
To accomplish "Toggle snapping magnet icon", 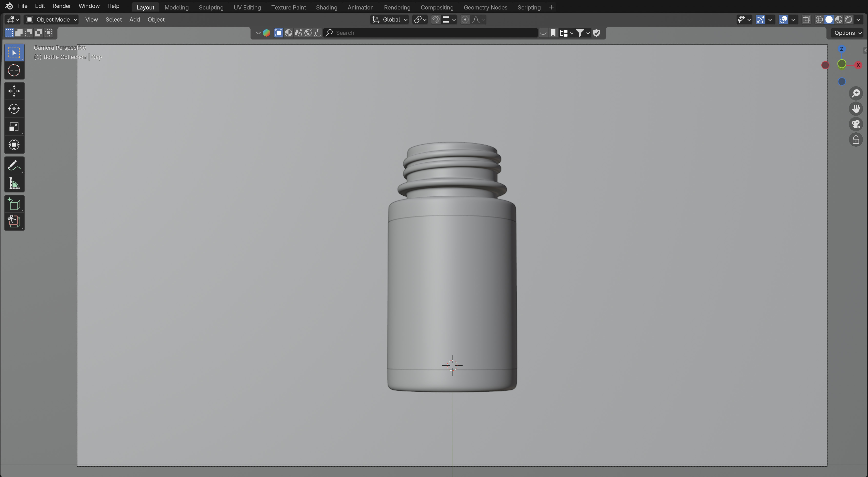I will click(x=435, y=19).
